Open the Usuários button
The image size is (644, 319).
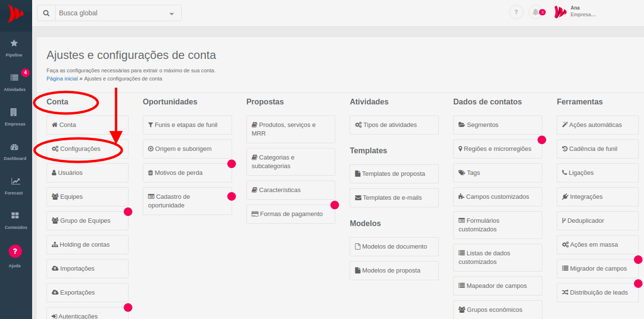coord(87,173)
